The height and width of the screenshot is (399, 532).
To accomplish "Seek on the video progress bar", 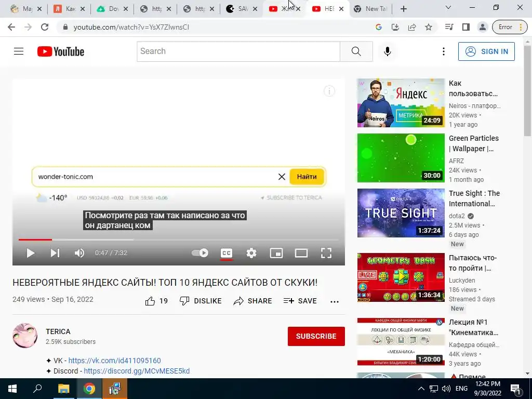I will (179, 240).
